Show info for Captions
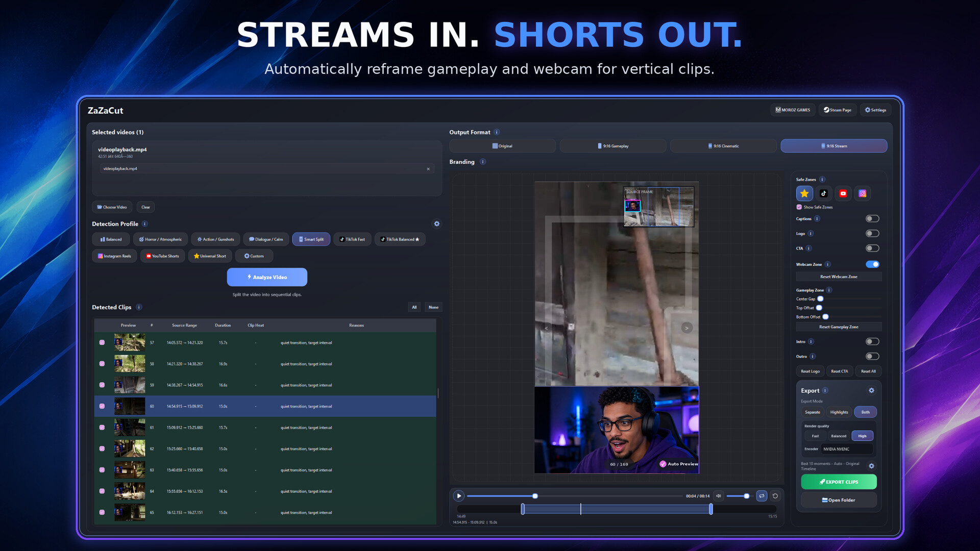The width and height of the screenshot is (980, 551). 817,219
